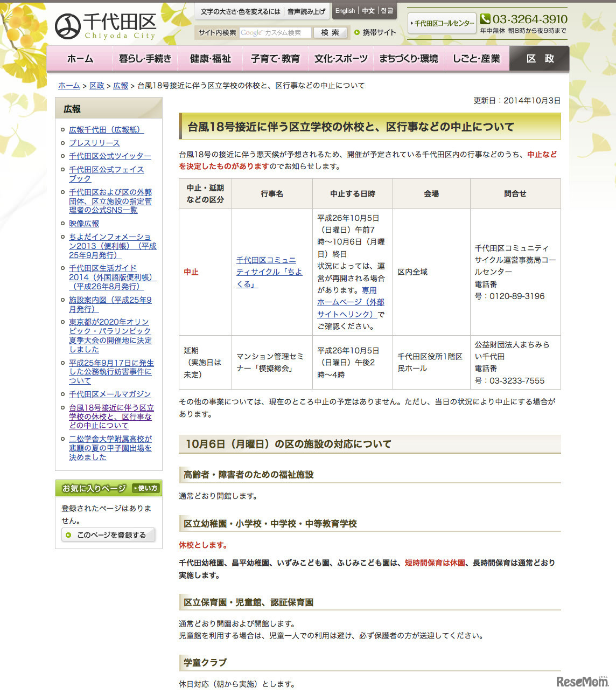Switch the site language to English

pyautogui.click(x=345, y=10)
